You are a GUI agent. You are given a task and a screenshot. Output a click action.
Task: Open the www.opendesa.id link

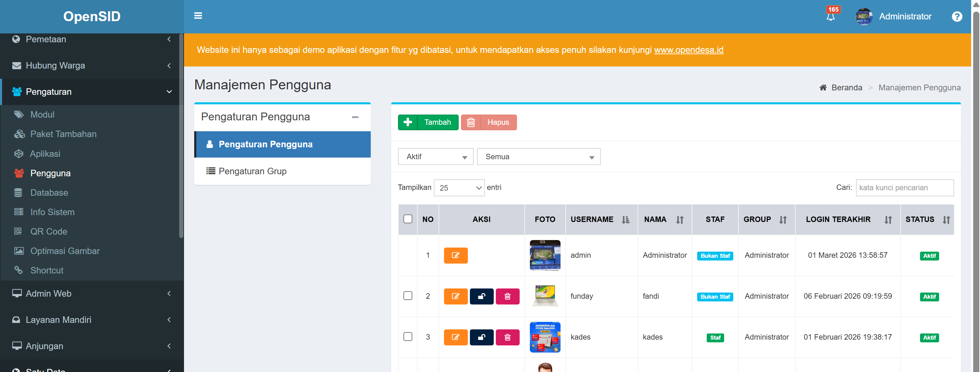click(x=688, y=50)
